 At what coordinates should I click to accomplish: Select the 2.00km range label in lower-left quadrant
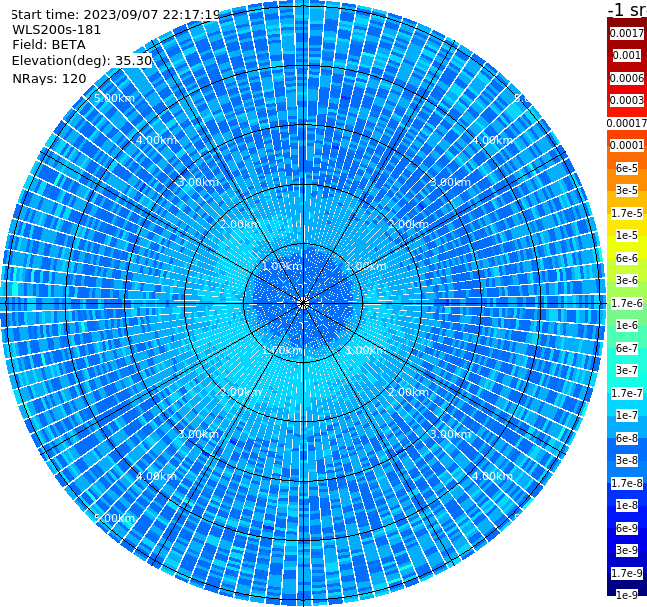click(241, 392)
